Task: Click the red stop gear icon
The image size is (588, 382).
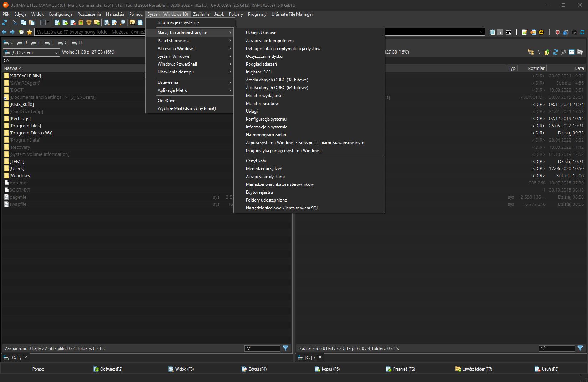Action: [558, 32]
